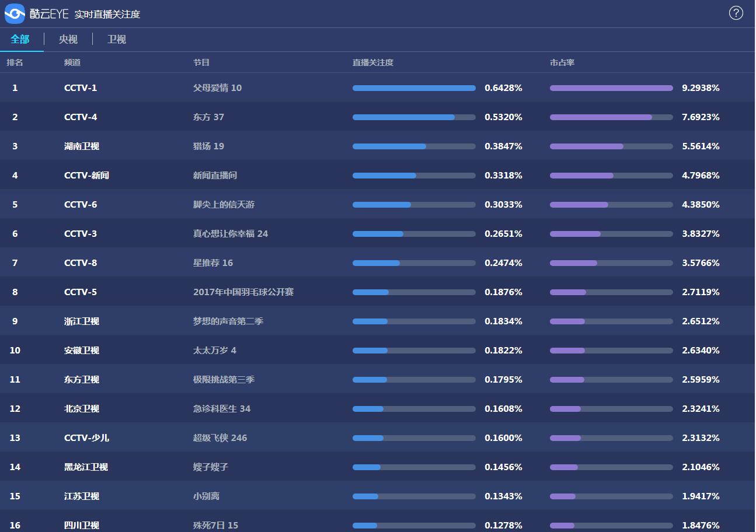Click the program 超级飞侠 246
This screenshot has width=756, height=532.
click(220, 438)
